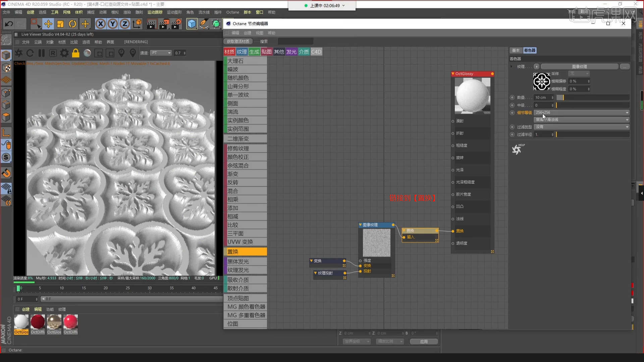Toggle C4D node category filter

[316, 52]
